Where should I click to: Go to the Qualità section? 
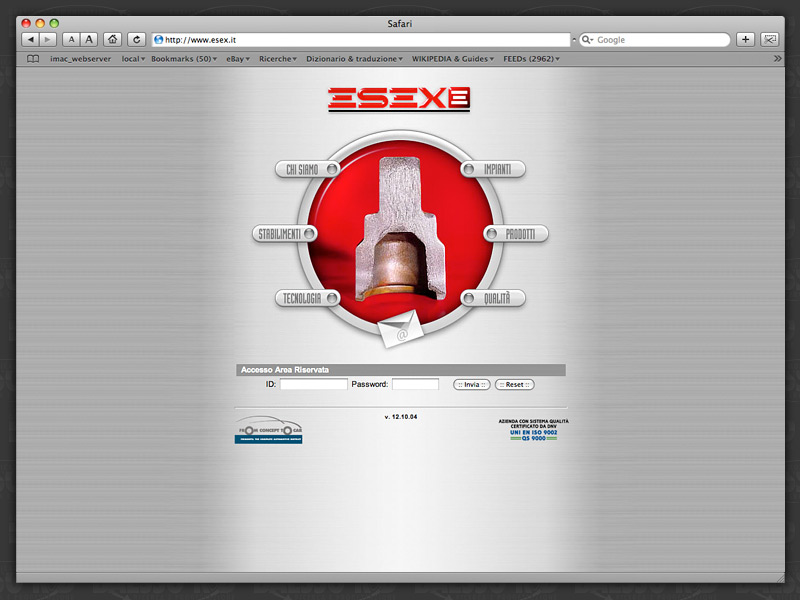click(493, 298)
